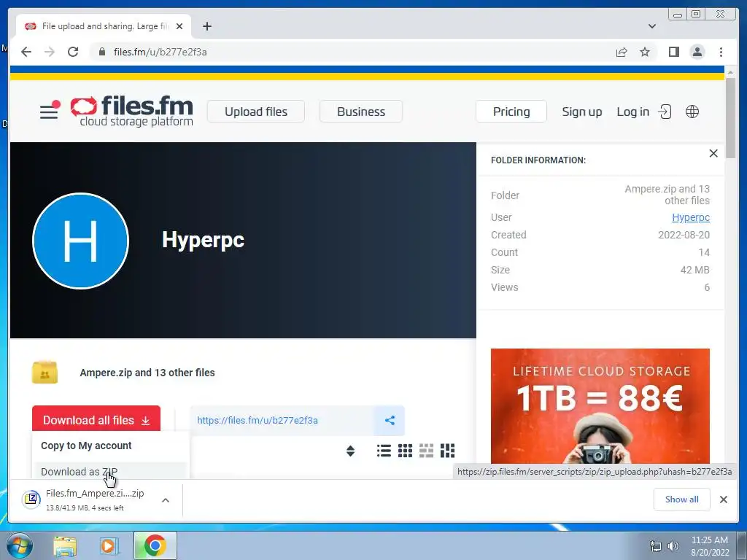747x560 pixels.
Task: Expand options for Files.fm_Ampere download
Action: pyautogui.click(x=166, y=500)
